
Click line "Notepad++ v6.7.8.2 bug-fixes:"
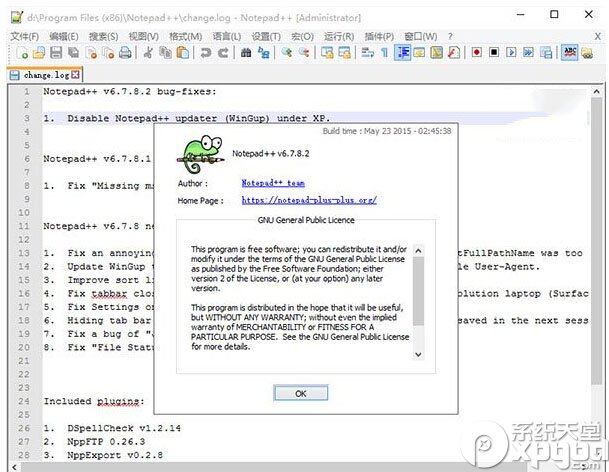[130, 92]
